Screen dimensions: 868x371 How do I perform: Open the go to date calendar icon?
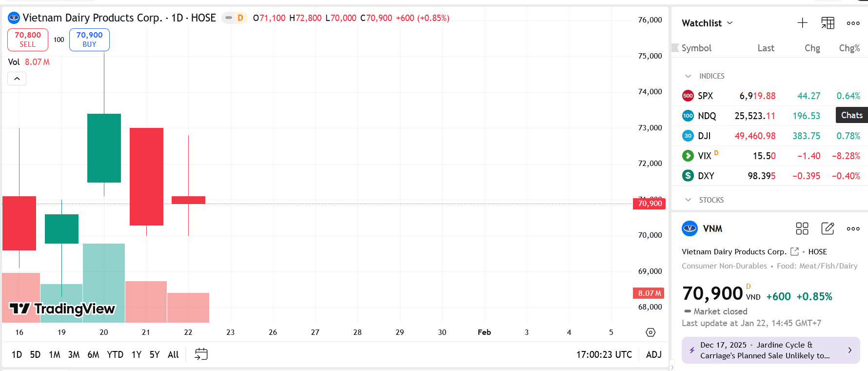click(201, 354)
